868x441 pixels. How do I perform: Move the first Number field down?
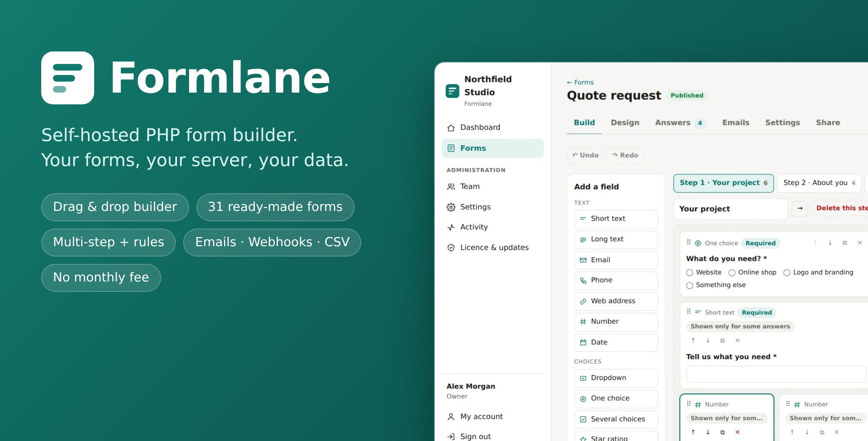coord(708,432)
